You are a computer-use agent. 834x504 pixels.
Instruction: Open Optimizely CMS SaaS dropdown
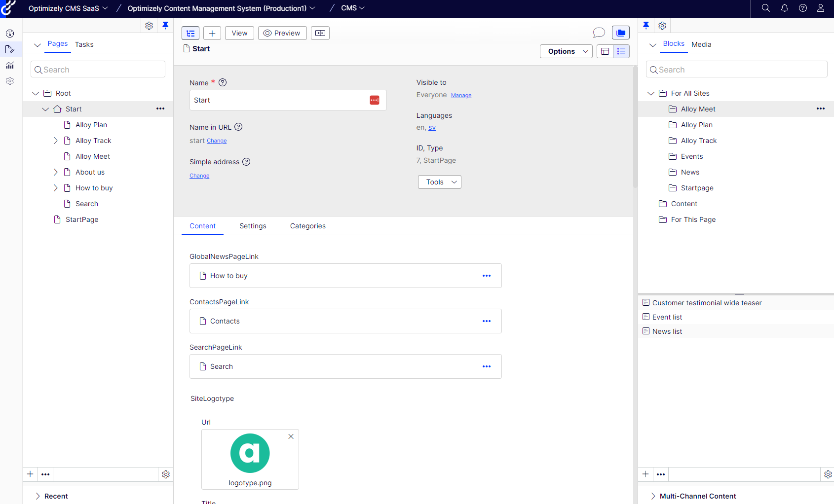click(68, 8)
